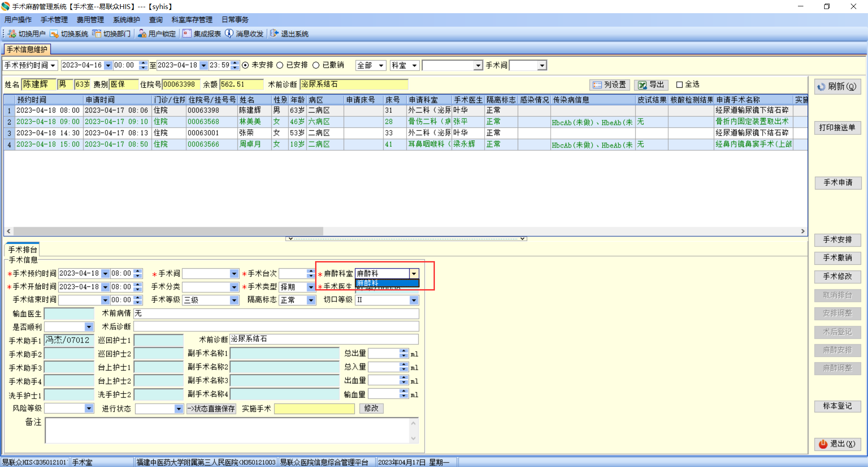The width and height of the screenshot is (868, 467).
Task: Open the 手术预约时间 filter type dropdown
Action: [53, 66]
